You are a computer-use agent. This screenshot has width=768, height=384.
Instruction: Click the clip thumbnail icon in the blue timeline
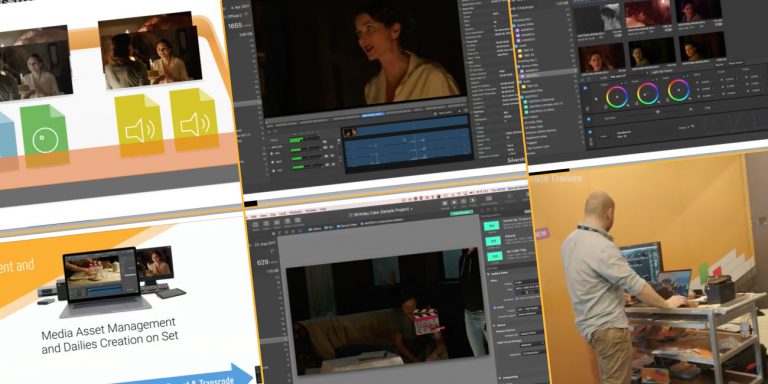point(350,132)
